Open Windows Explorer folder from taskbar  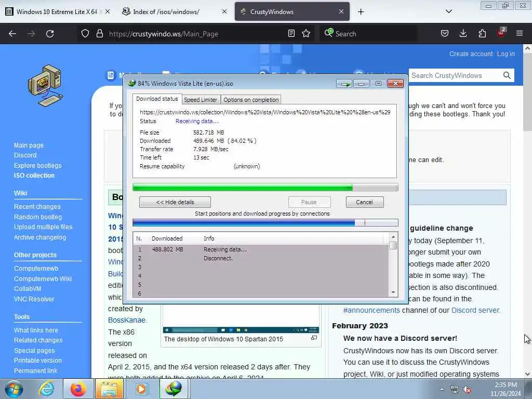click(109, 389)
